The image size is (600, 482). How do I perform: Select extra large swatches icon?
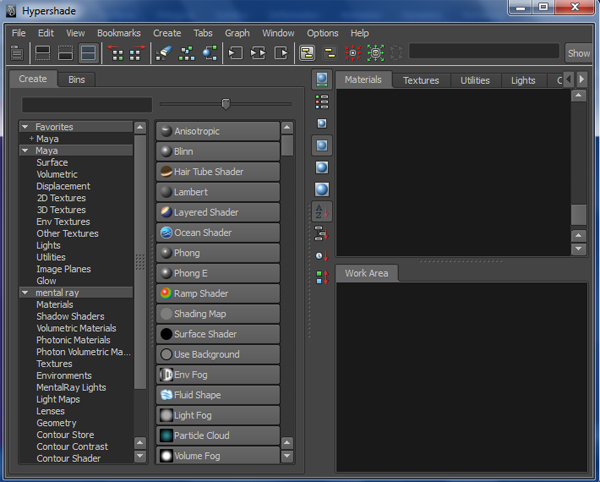(x=322, y=189)
